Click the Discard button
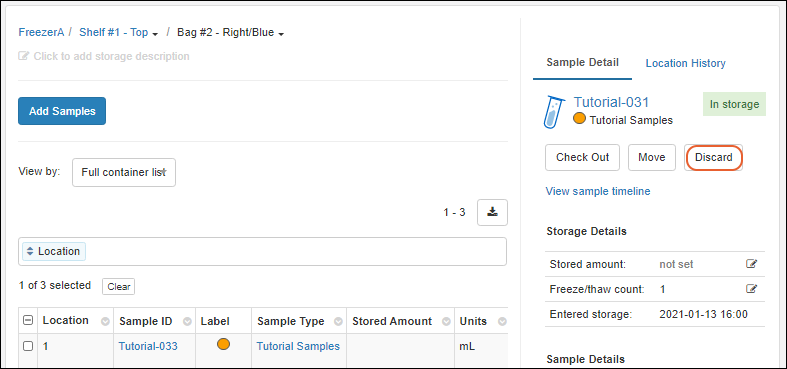The width and height of the screenshot is (787, 369). [714, 157]
